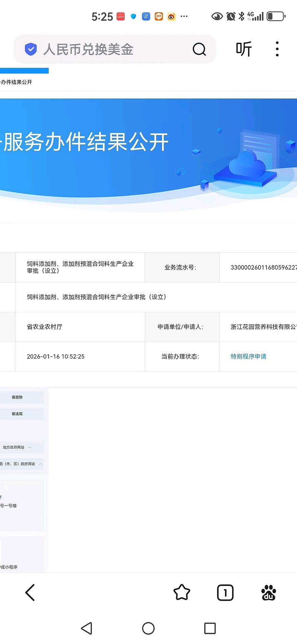Tap the search magnifier icon
297x644 pixels.
(x=199, y=49)
